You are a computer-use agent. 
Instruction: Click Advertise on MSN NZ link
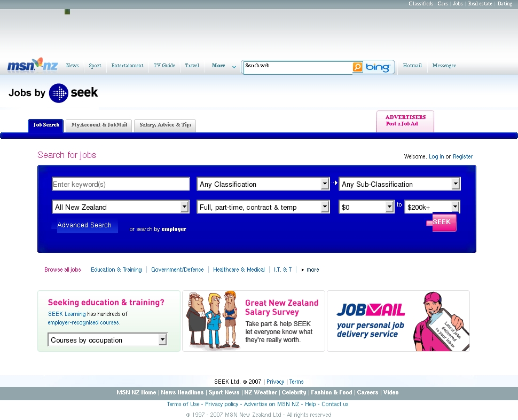point(272,404)
